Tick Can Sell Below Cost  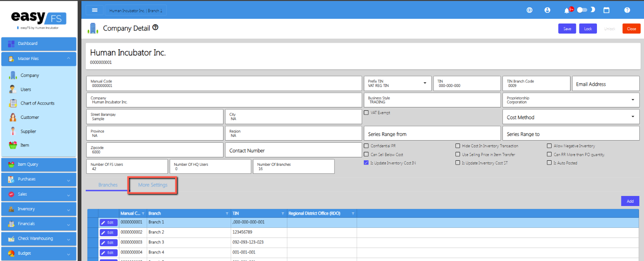(x=366, y=154)
